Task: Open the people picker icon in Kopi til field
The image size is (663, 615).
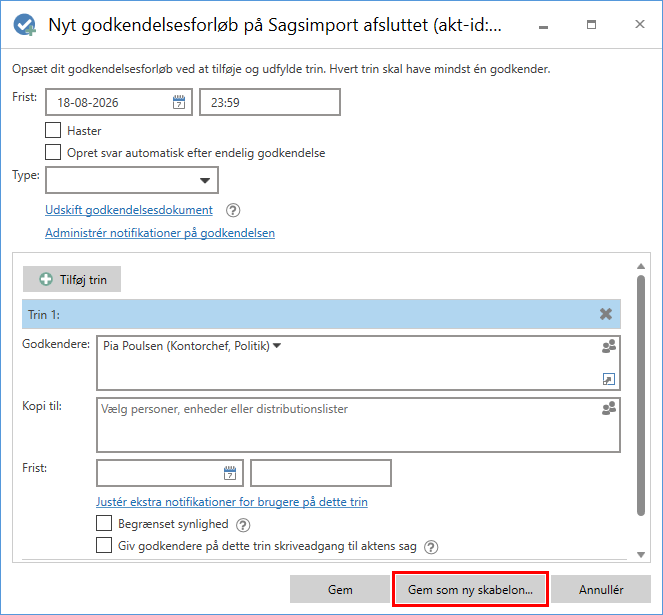Action: 609,408
